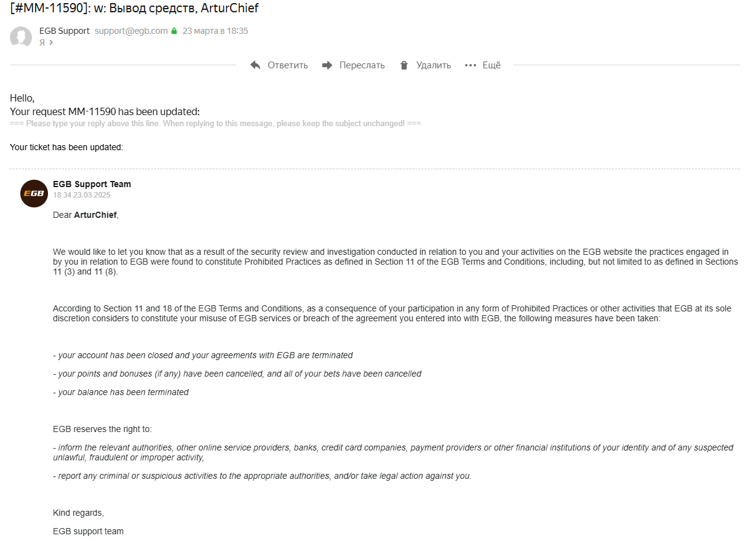Screen dimensions: 756x541
Task: Expand recipient details next to "Я"
Action: click(51, 42)
